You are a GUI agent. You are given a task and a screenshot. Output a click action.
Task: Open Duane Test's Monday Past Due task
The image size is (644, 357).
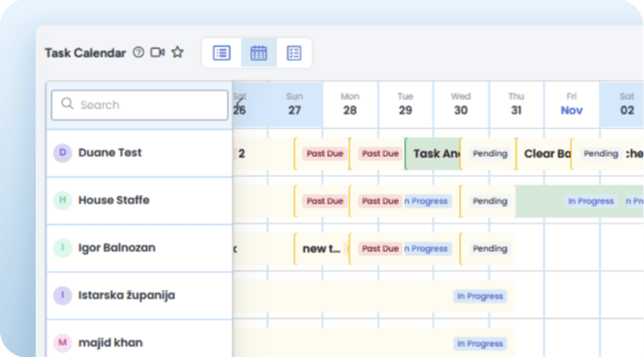click(377, 154)
